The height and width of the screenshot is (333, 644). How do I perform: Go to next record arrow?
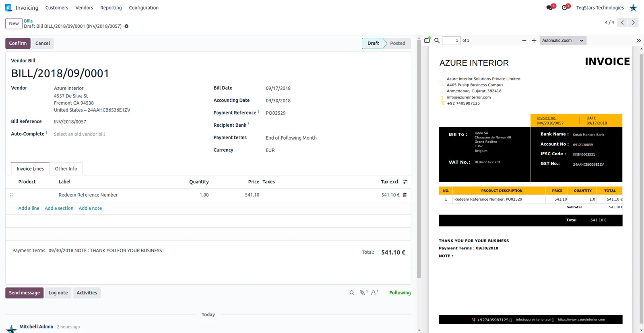coord(633,23)
